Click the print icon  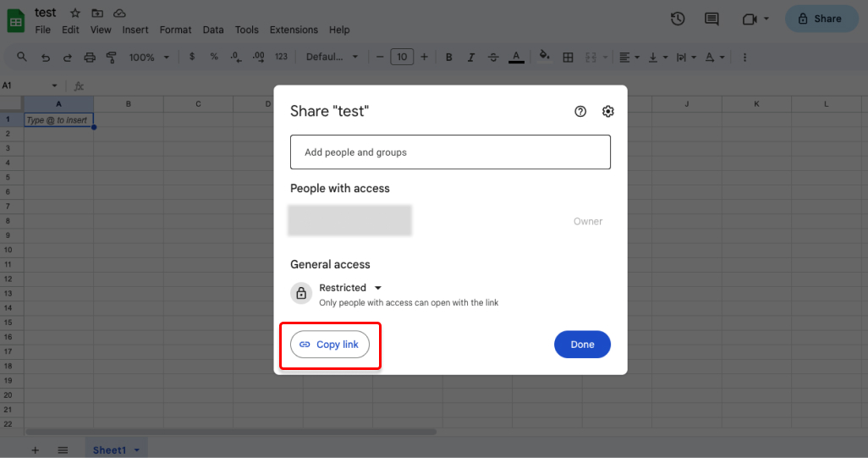(90, 57)
